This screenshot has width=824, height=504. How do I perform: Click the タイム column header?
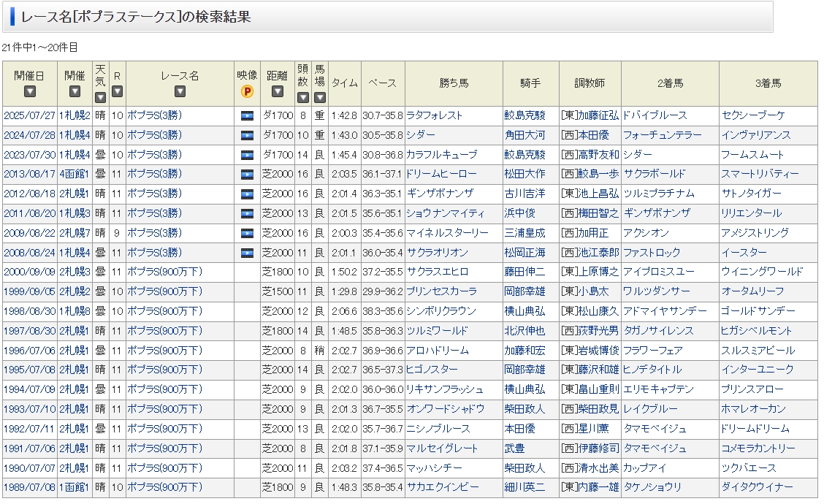tap(345, 83)
